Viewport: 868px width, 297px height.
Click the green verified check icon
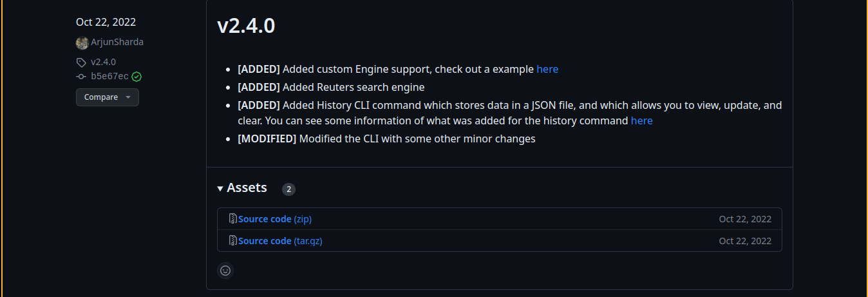137,77
